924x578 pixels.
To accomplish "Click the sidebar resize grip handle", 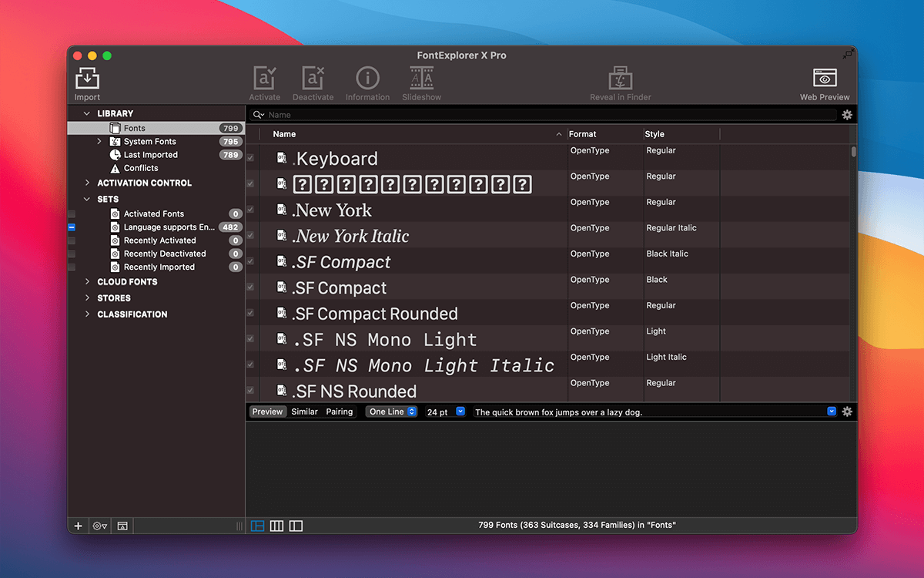I will (239, 526).
